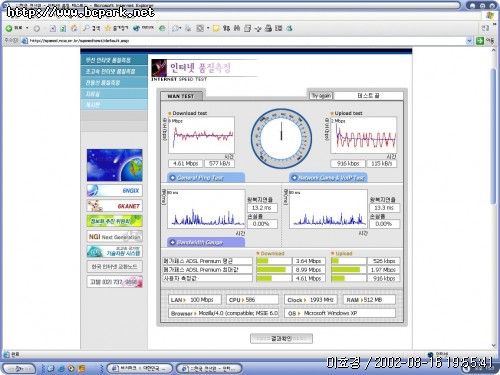Click the History icon in the toolbar
Screen dimensions: 500x375
tap(162, 29)
